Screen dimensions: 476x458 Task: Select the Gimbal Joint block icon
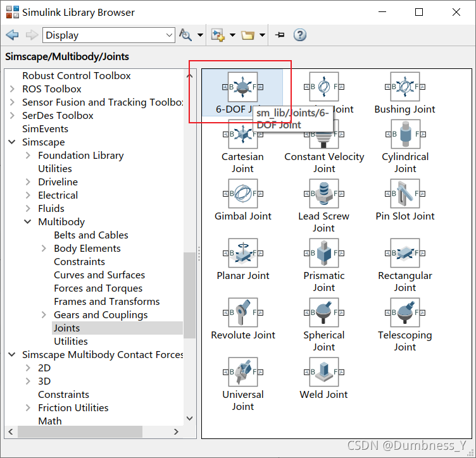(x=242, y=194)
